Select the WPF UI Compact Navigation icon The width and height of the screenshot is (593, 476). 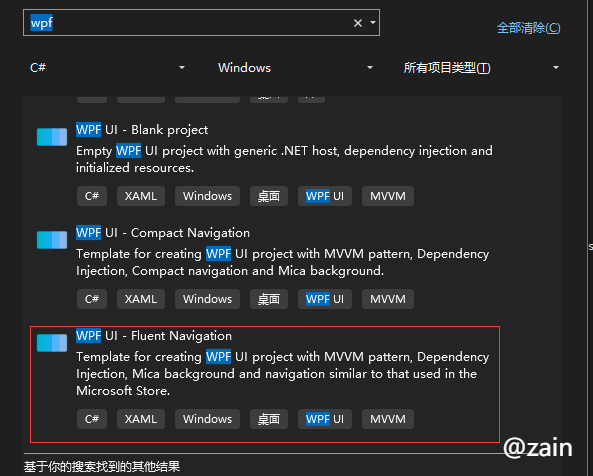(52, 240)
